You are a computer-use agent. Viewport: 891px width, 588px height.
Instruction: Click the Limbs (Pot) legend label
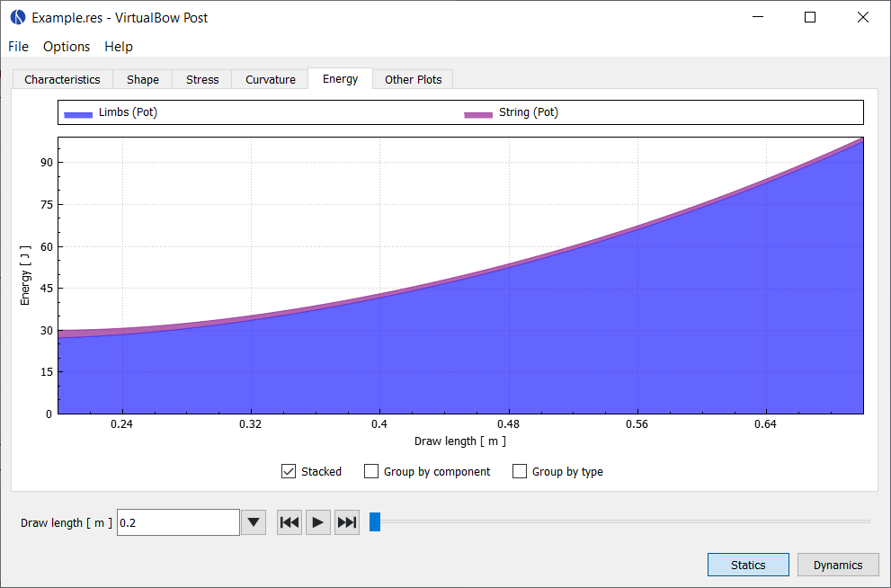128,111
